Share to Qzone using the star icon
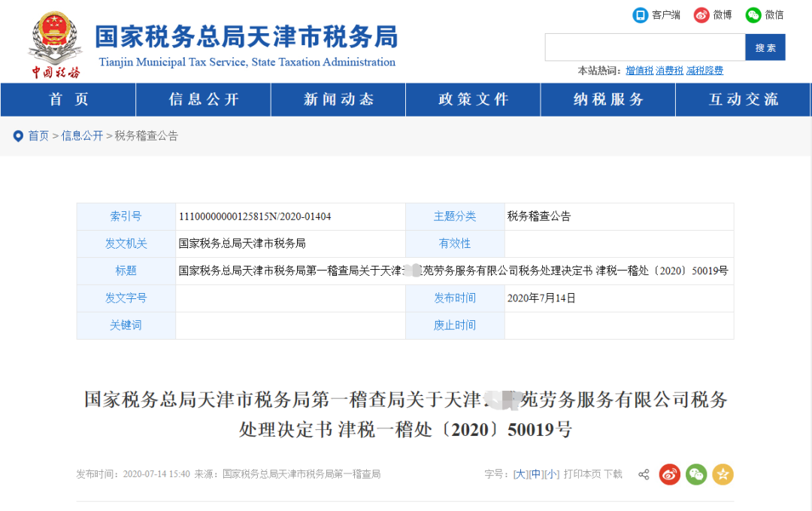 coord(723,474)
